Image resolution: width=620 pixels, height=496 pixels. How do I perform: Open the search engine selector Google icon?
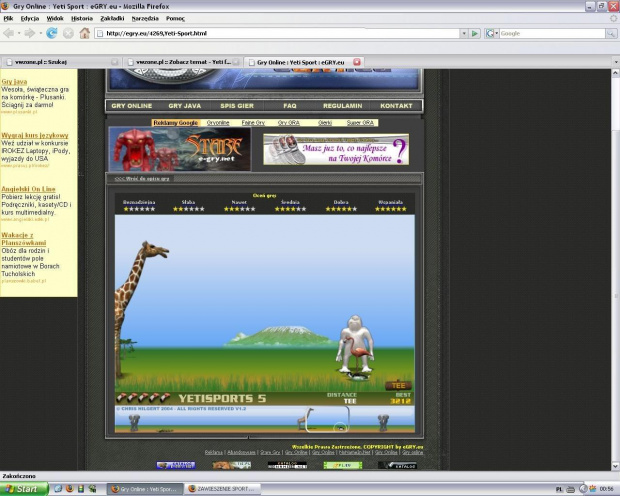tap(491, 34)
